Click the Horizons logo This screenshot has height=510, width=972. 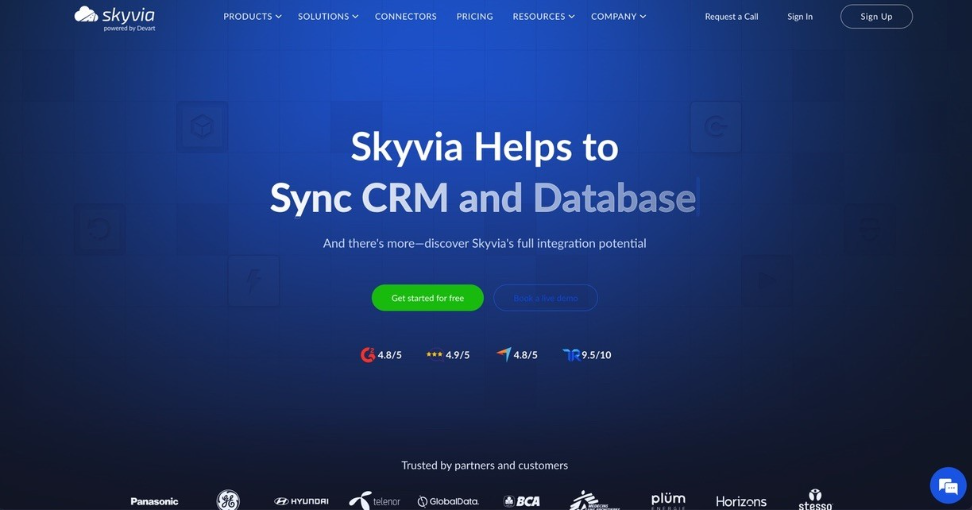(741, 501)
